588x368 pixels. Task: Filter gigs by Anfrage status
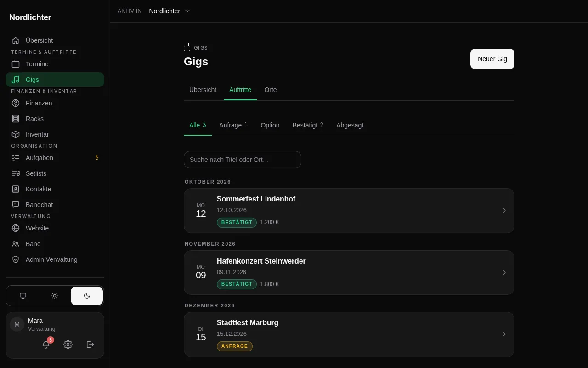[233, 125]
